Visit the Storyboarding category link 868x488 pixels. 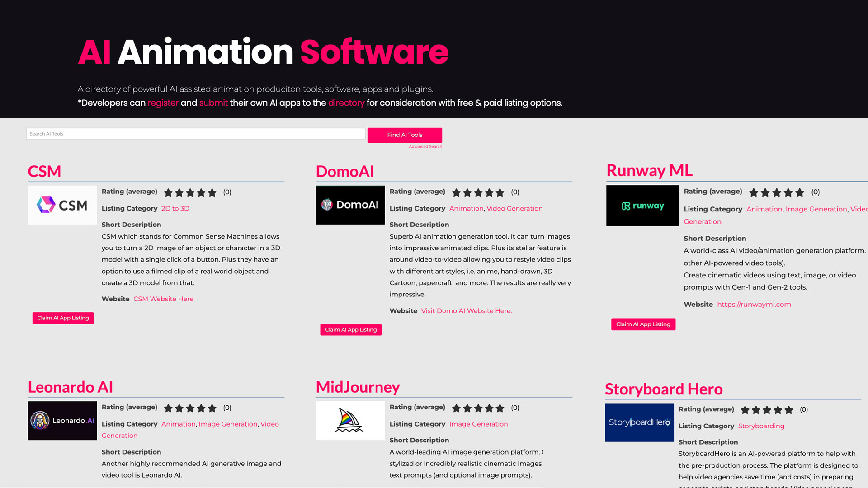761,426
